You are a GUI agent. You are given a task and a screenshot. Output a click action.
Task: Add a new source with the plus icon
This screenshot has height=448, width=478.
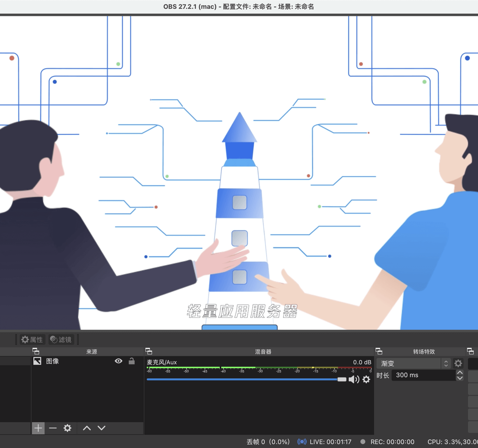pyautogui.click(x=38, y=428)
